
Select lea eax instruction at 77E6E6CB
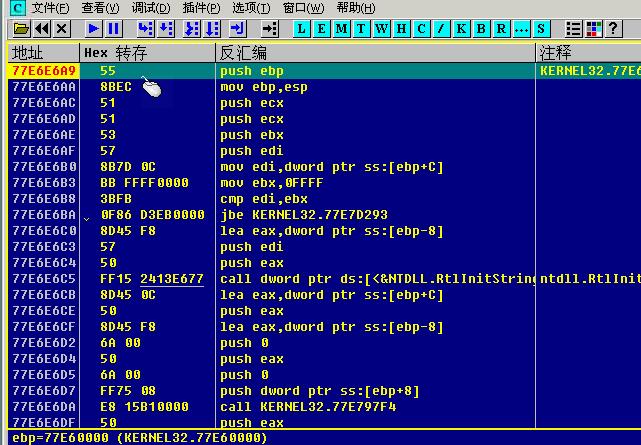pos(332,295)
